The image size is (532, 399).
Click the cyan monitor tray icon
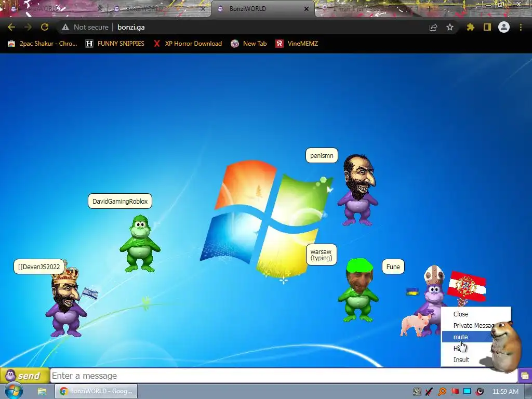pyautogui.click(x=467, y=392)
